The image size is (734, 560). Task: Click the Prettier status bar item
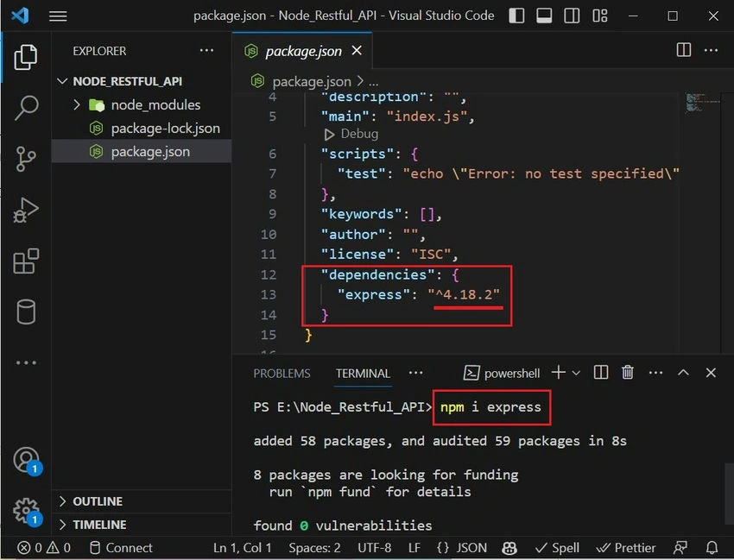[x=626, y=548]
